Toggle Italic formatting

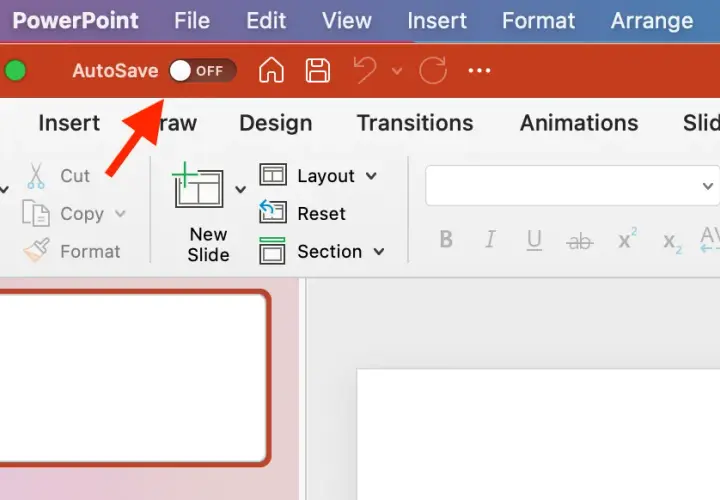tap(490, 239)
